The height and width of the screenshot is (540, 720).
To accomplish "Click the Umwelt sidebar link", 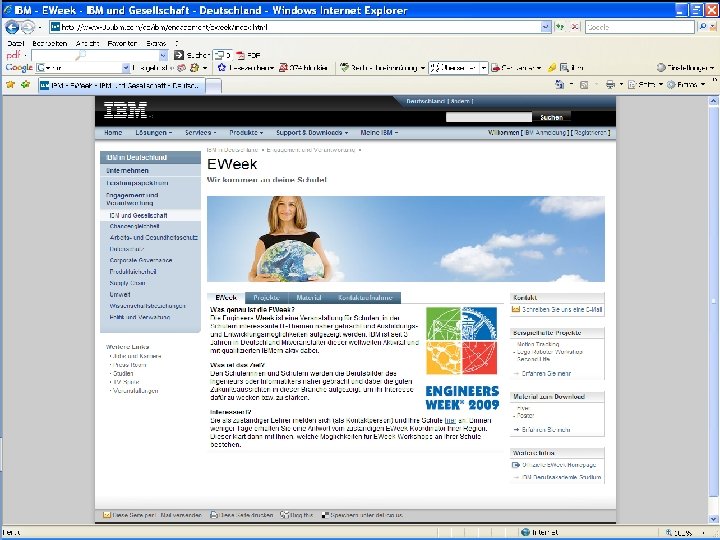I will pos(120,294).
